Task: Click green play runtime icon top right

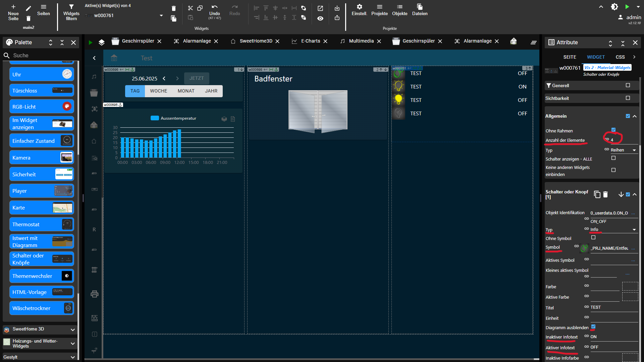Action: coord(627,7)
